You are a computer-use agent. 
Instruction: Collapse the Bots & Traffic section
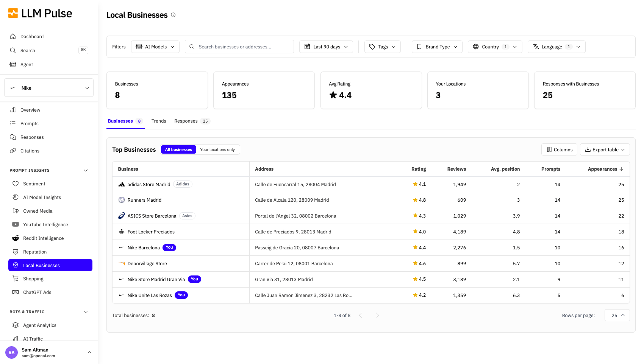pyautogui.click(x=86, y=312)
